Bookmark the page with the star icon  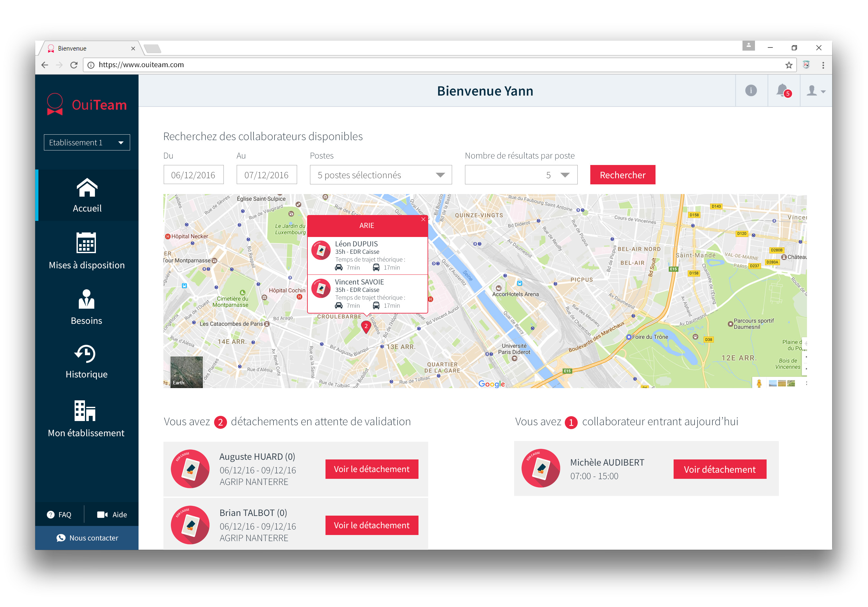click(789, 65)
